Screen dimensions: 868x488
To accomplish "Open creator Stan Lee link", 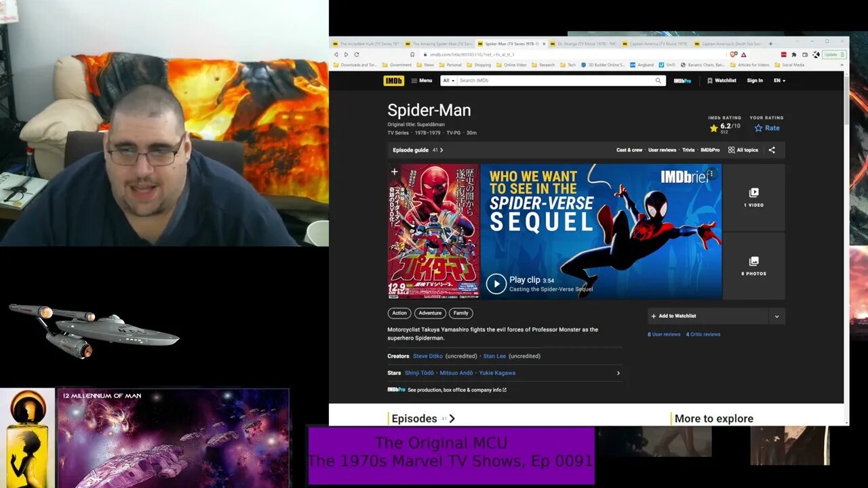I will [494, 356].
